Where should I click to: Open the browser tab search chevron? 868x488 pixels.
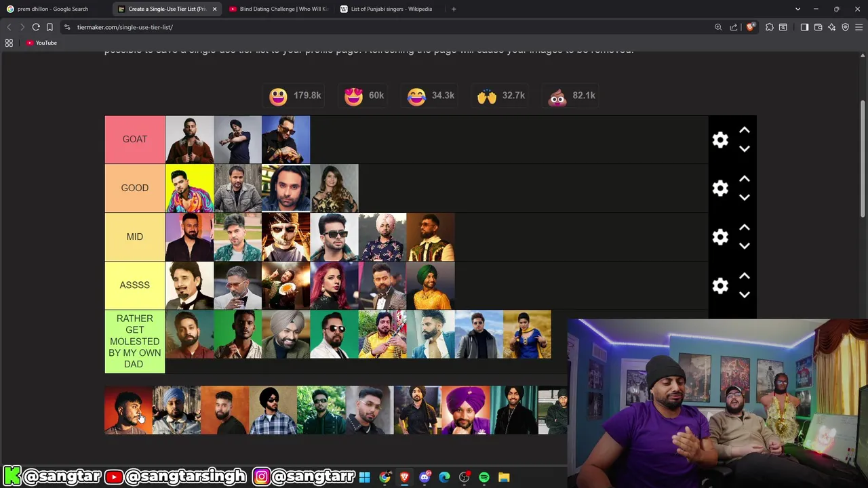(797, 9)
